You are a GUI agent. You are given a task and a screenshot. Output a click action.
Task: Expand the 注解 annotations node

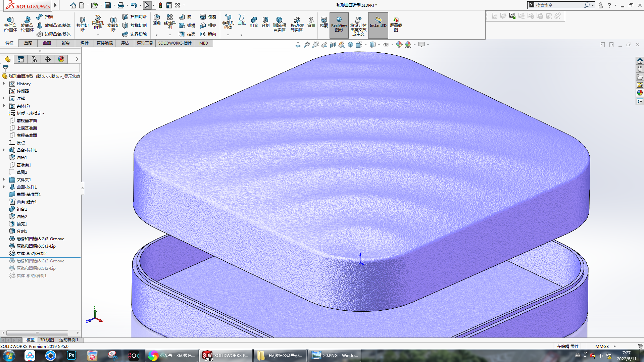click(4, 98)
